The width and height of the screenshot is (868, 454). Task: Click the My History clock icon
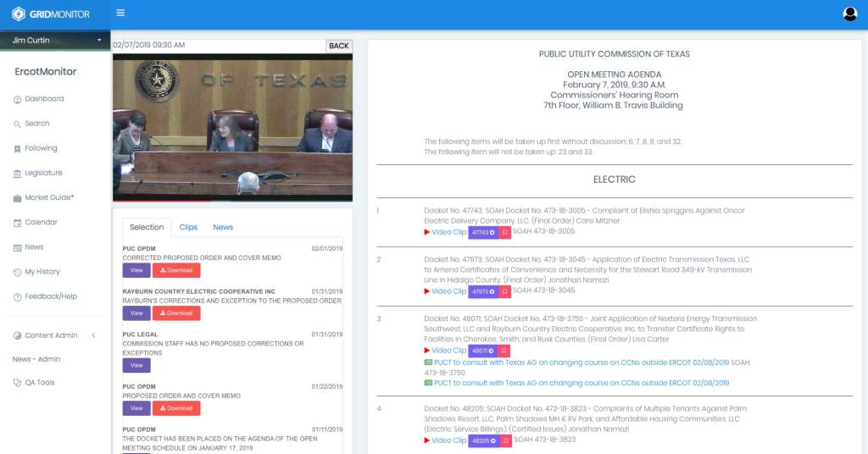(17, 272)
